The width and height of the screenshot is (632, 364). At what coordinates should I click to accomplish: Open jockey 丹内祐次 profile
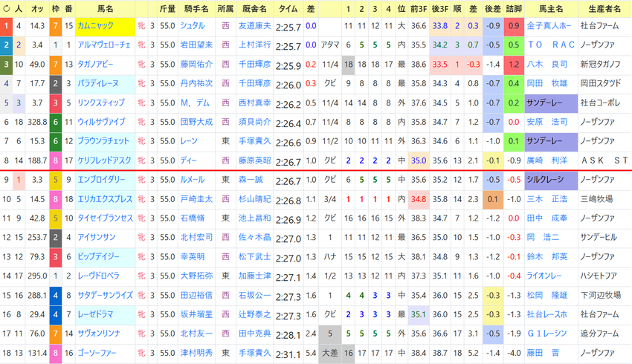(x=196, y=83)
